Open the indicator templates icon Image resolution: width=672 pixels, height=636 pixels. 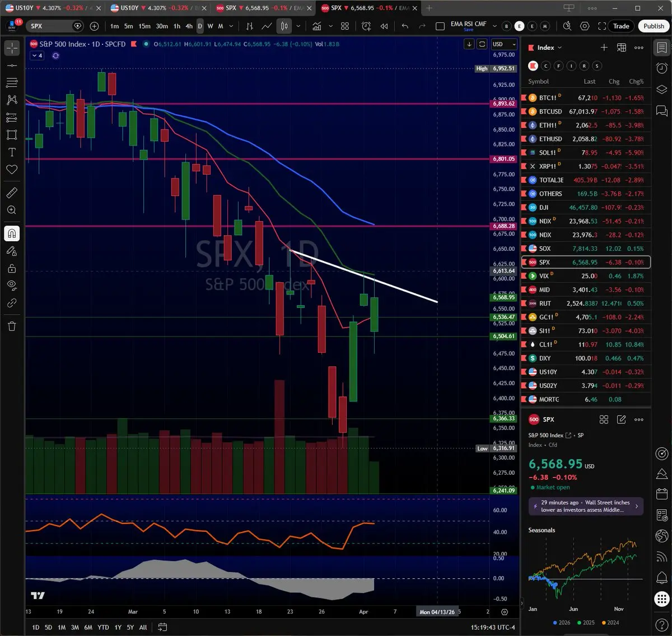click(345, 26)
